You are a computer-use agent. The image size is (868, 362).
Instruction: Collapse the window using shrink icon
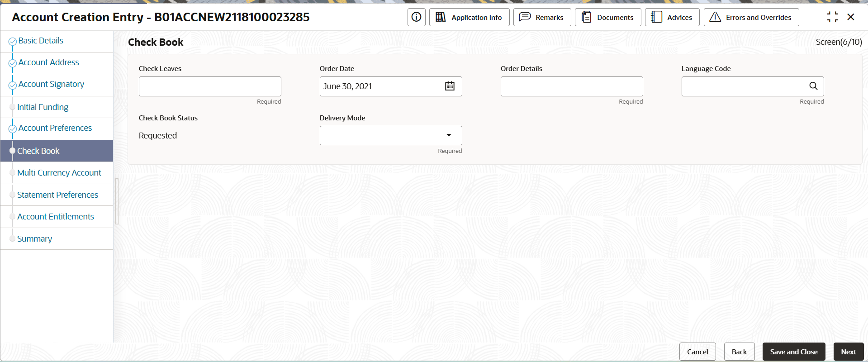[832, 17]
